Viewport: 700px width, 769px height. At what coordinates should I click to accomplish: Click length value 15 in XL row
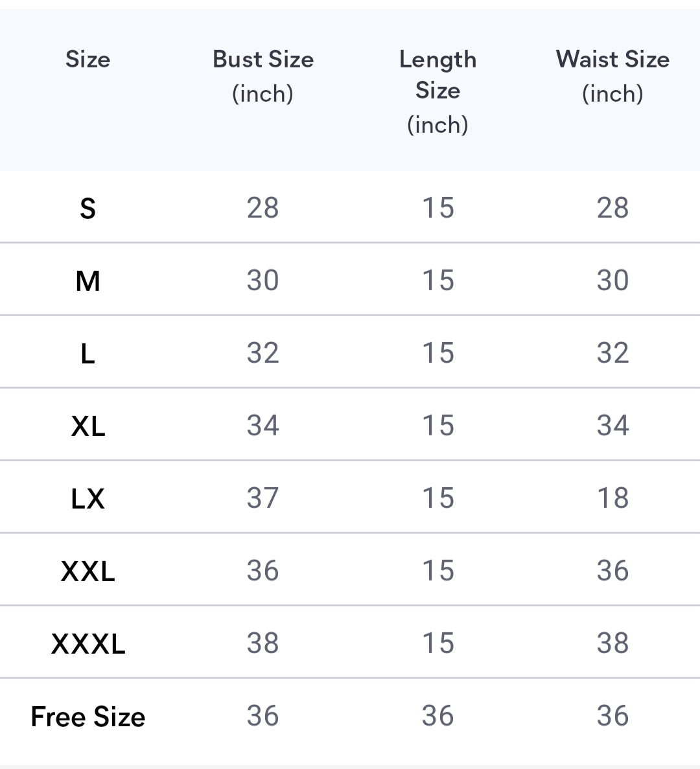click(x=437, y=426)
